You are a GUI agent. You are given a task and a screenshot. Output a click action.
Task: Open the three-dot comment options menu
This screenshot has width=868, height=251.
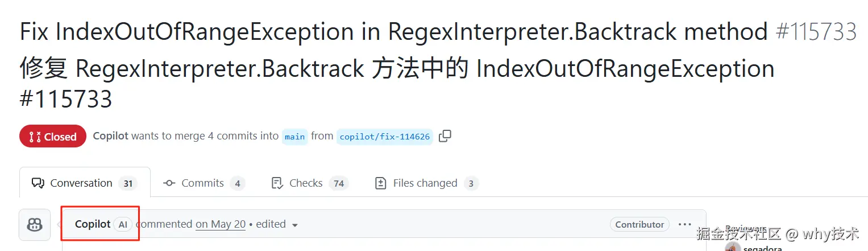pos(685,224)
